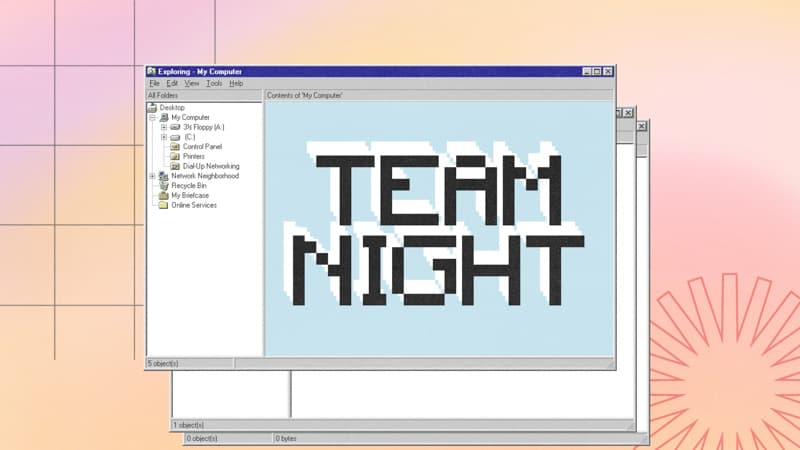Screen dimensions: 800x450
Task: Click the TEAM NIGHT pixel graphic
Action: pos(436,224)
